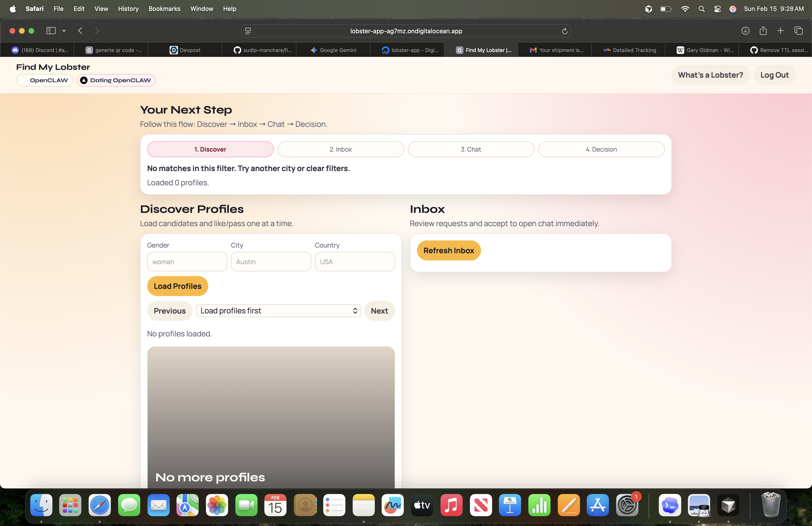Screen dimensions: 812x526
Task: Click the reload page icon
Action: (x=565, y=31)
